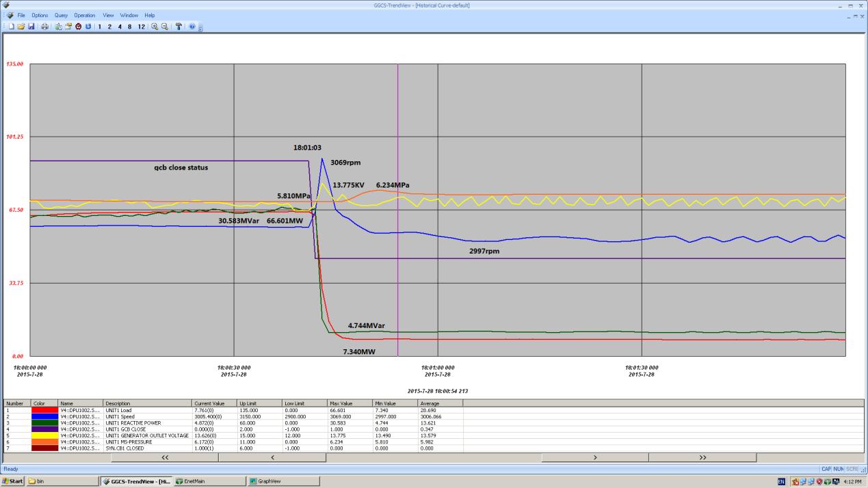
Task: Click the Max Value column header
Action: pyautogui.click(x=350, y=404)
